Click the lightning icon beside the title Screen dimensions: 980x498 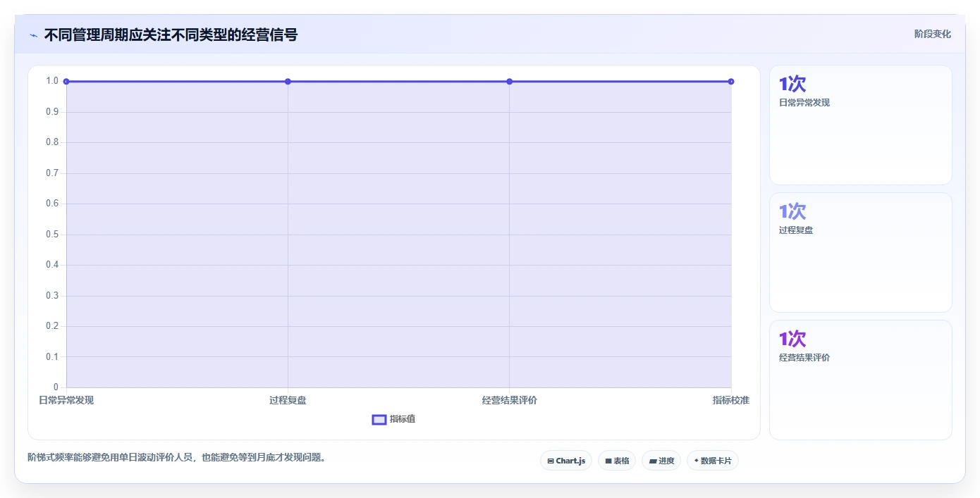(33, 35)
